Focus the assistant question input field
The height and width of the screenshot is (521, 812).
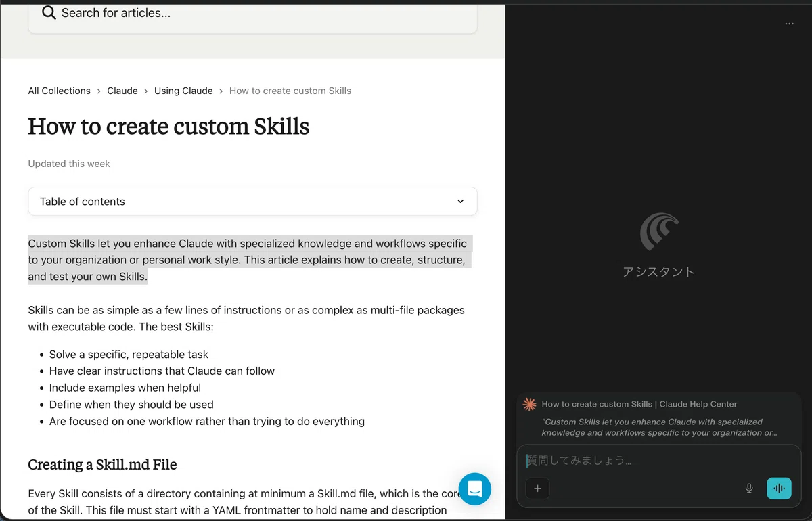658,461
